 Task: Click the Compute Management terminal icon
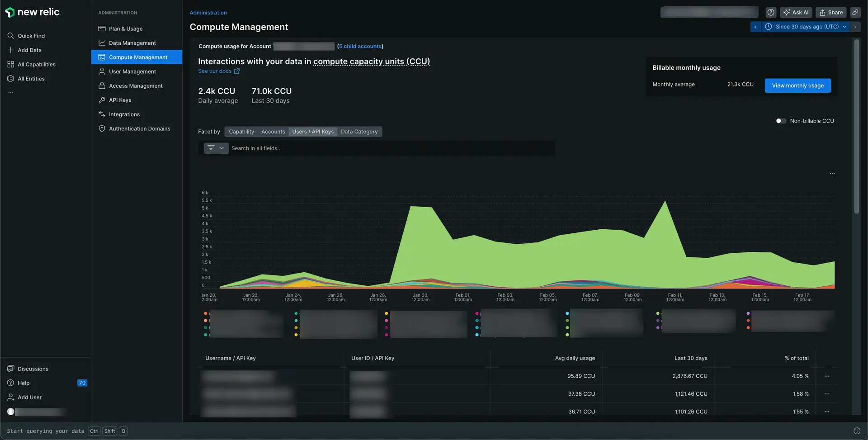pos(102,57)
